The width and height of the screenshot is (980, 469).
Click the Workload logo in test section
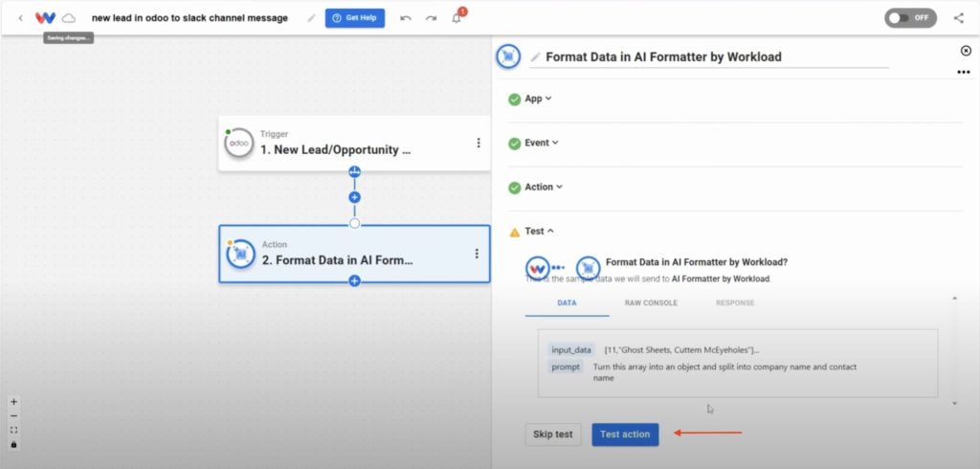[537, 268]
